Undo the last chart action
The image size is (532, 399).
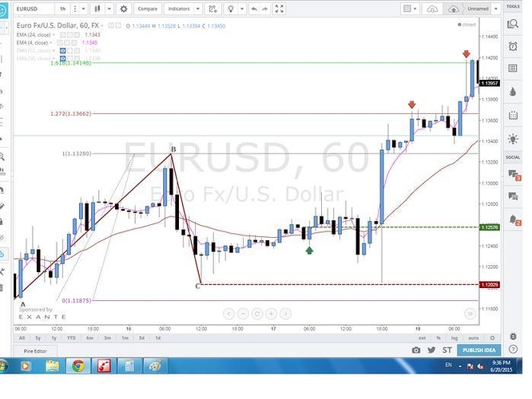tap(254, 9)
